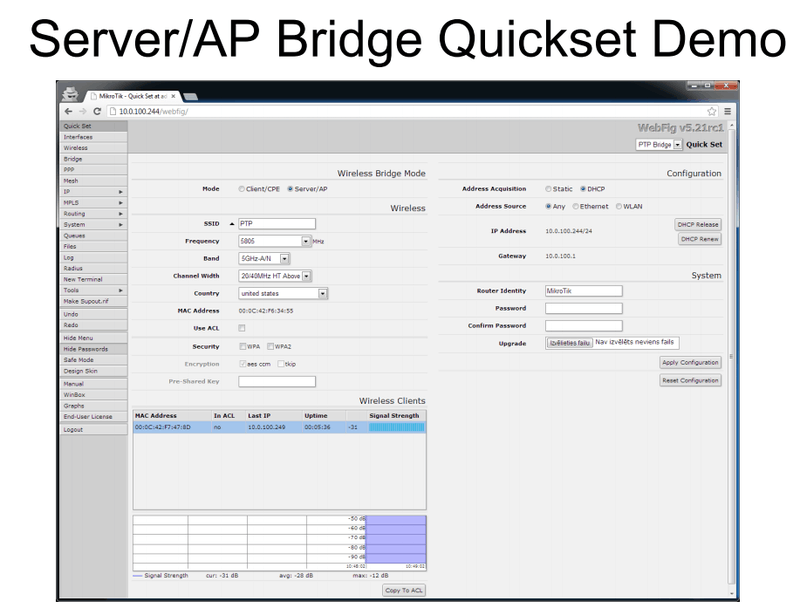
Task: Open Files menu item
Action: [93, 247]
